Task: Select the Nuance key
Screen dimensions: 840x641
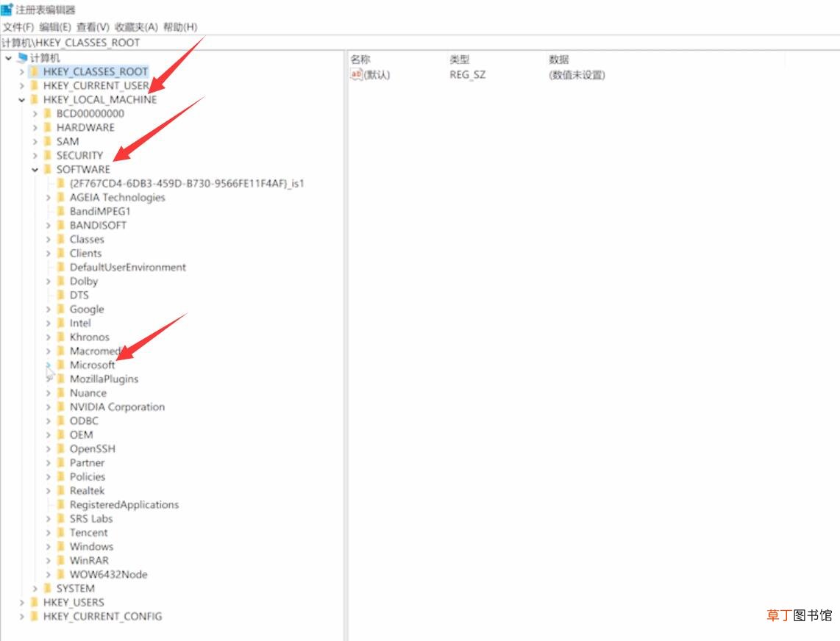Action: pos(88,393)
